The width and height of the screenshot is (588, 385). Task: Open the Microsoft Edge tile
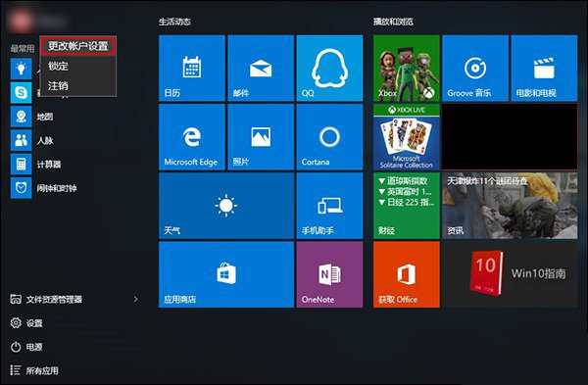tap(192, 137)
